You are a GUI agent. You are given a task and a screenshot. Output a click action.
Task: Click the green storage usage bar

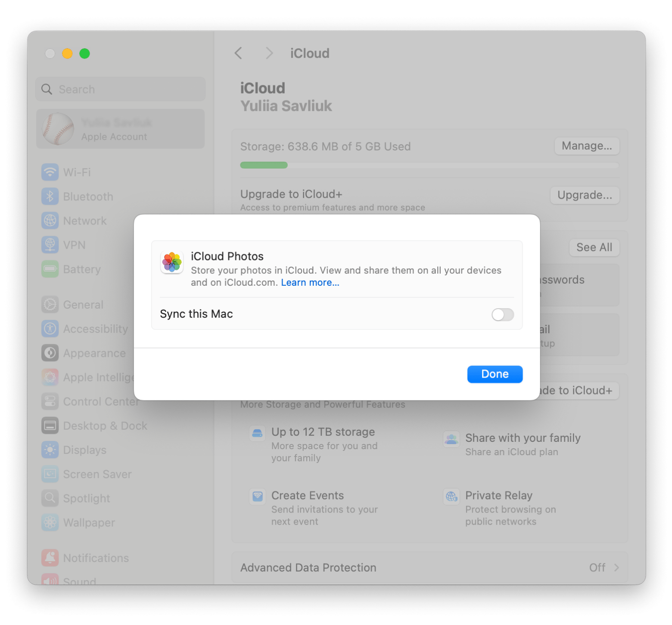pos(264,165)
